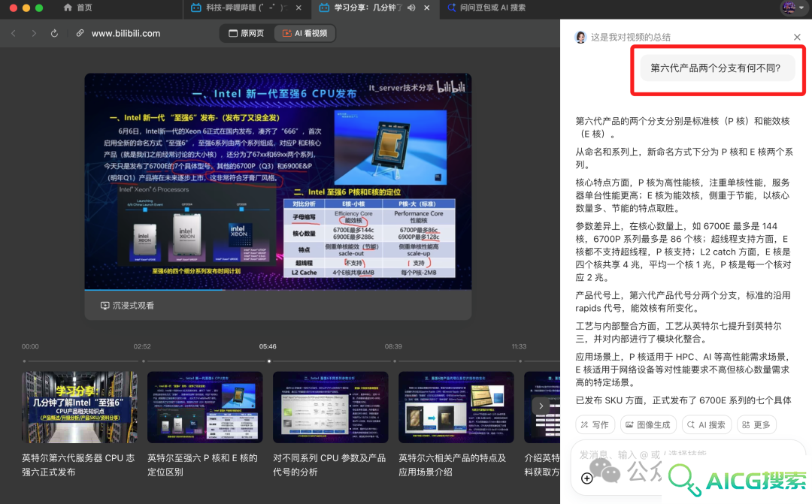Open the 首页 home tab
This screenshot has width=812, height=504.
tap(77, 8)
